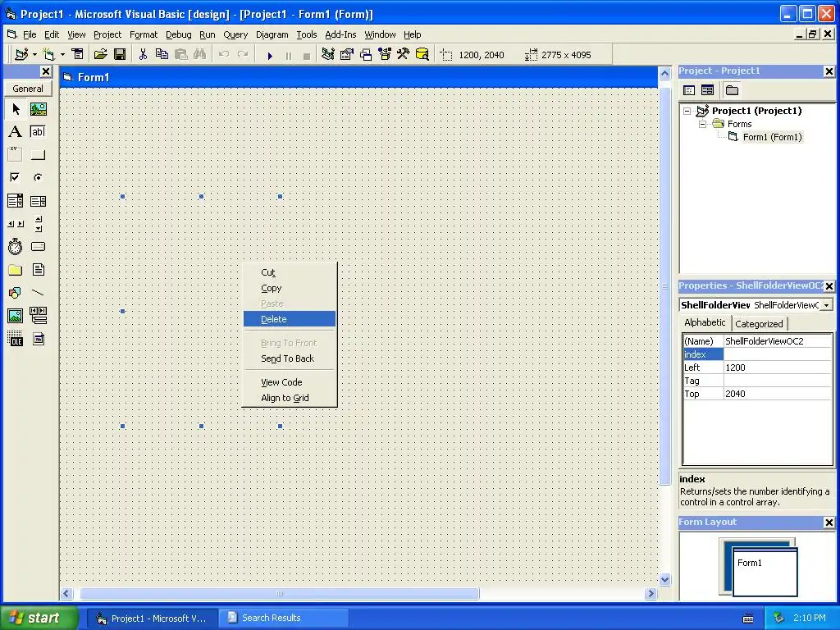Select the OptionButton control tool

(x=38, y=177)
